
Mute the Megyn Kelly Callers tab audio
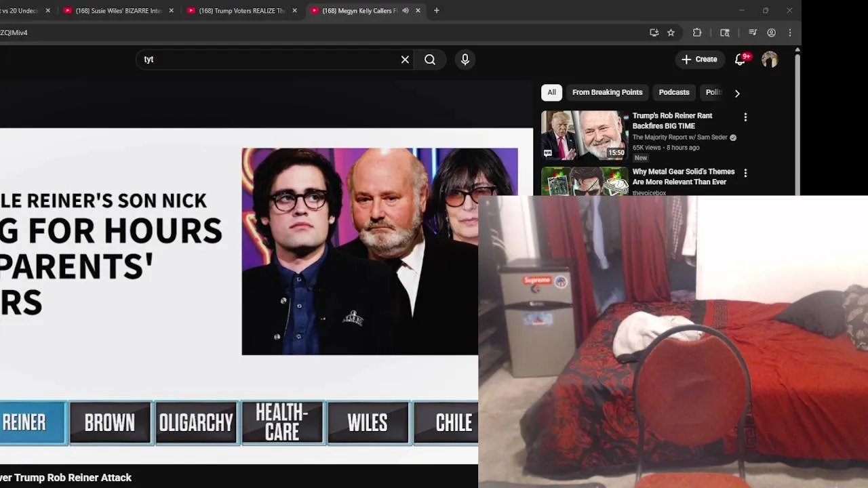406,11
